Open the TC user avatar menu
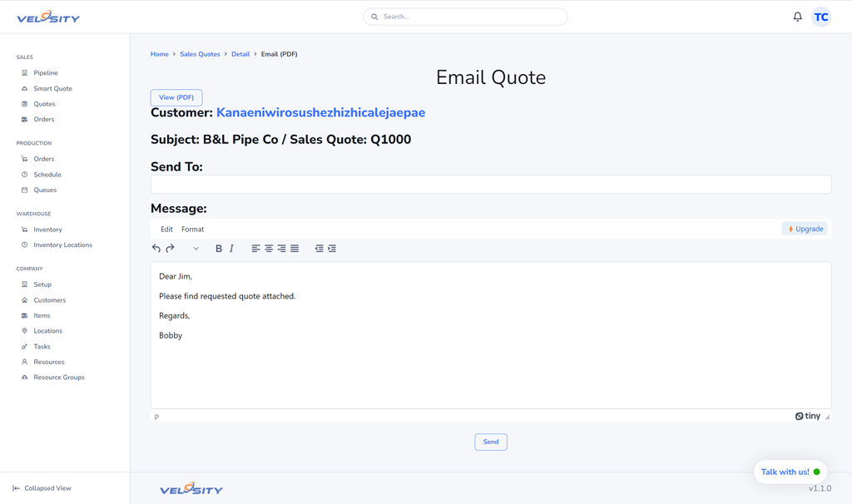The width and height of the screenshot is (852, 504). (821, 17)
